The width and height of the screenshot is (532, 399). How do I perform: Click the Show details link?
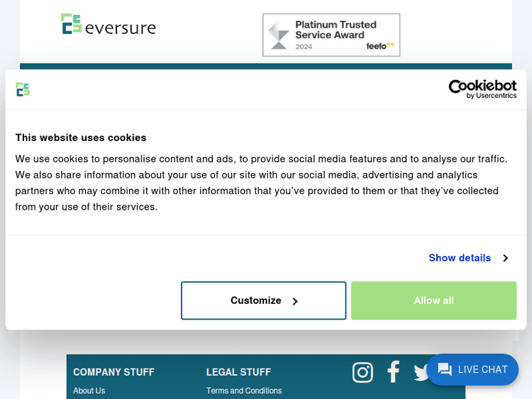[x=460, y=258]
